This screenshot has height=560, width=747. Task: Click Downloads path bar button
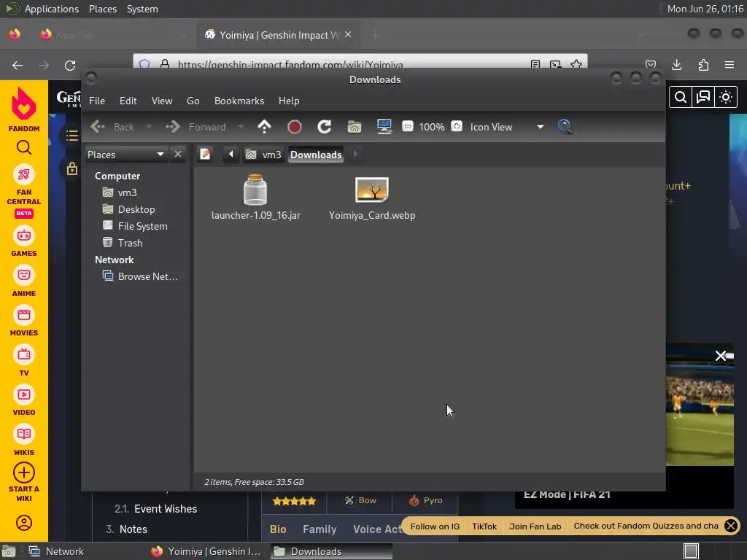pyautogui.click(x=316, y=155)
